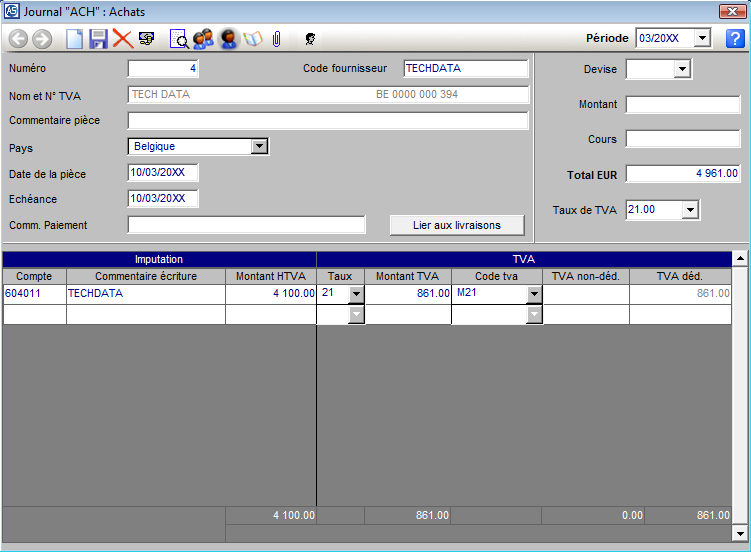Expand the Devise currency dropdown
This screenshot has height=552, width=751.
(682, 69)
